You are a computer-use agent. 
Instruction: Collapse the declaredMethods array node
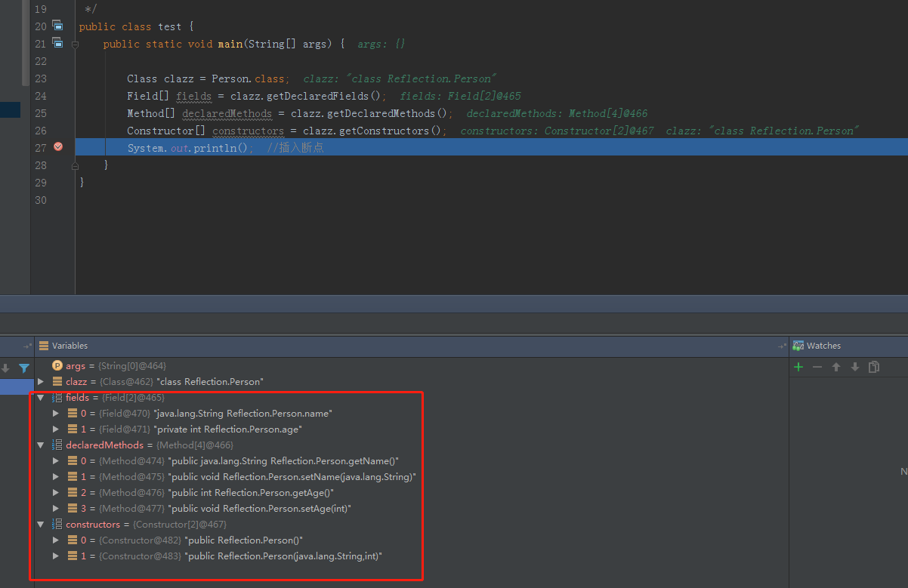41,445
